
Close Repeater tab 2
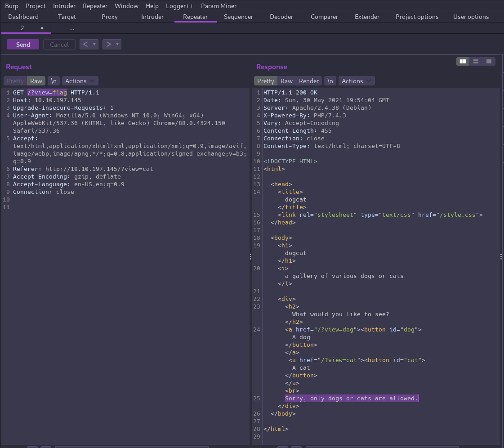(x=42, y=28)
